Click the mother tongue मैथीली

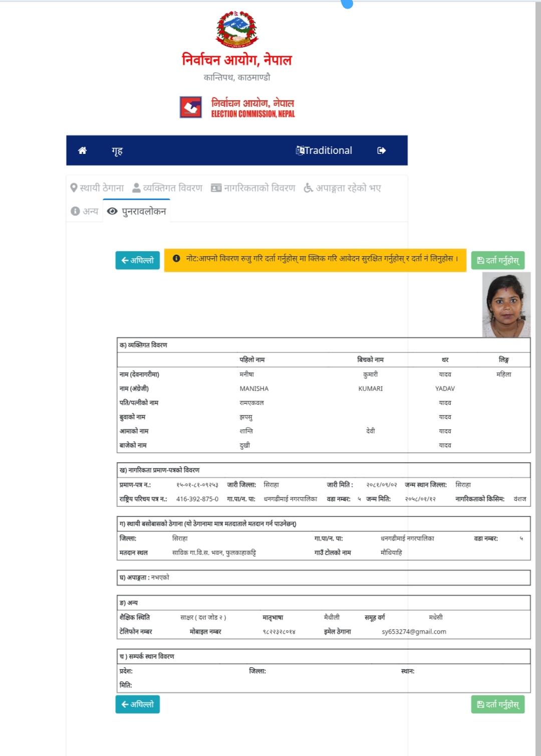coord(332,617)
